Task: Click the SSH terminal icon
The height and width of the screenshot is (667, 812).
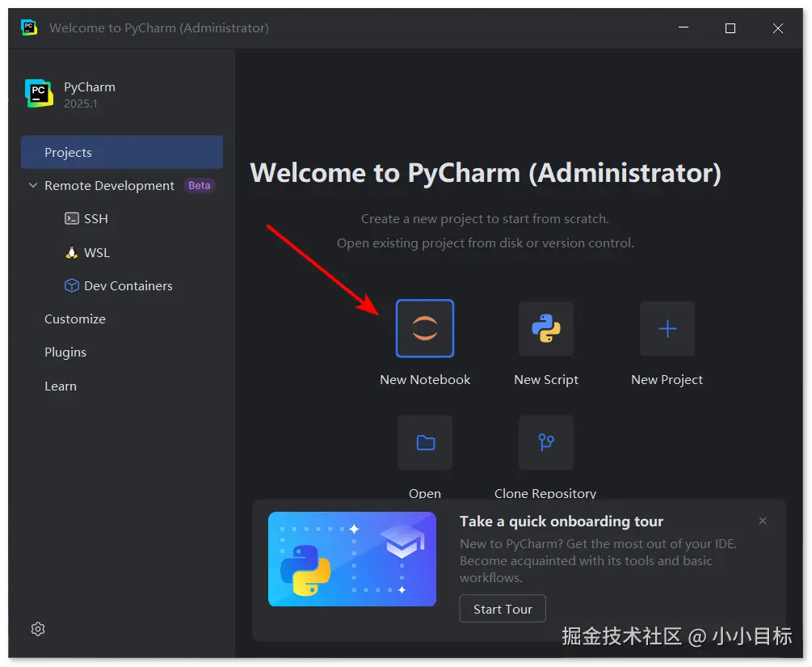Action: [x=71, y=218]
